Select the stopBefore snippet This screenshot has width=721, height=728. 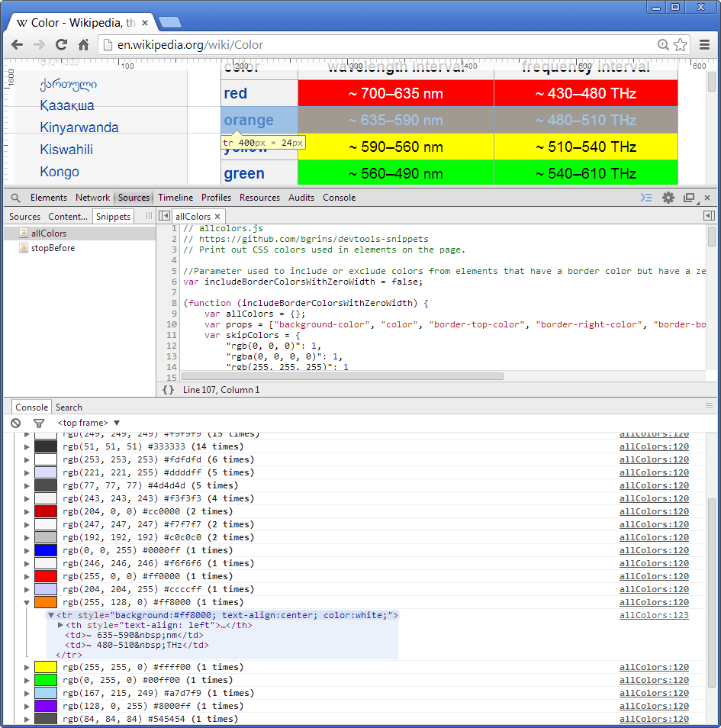pyautogui.click(x=51, y=248)
